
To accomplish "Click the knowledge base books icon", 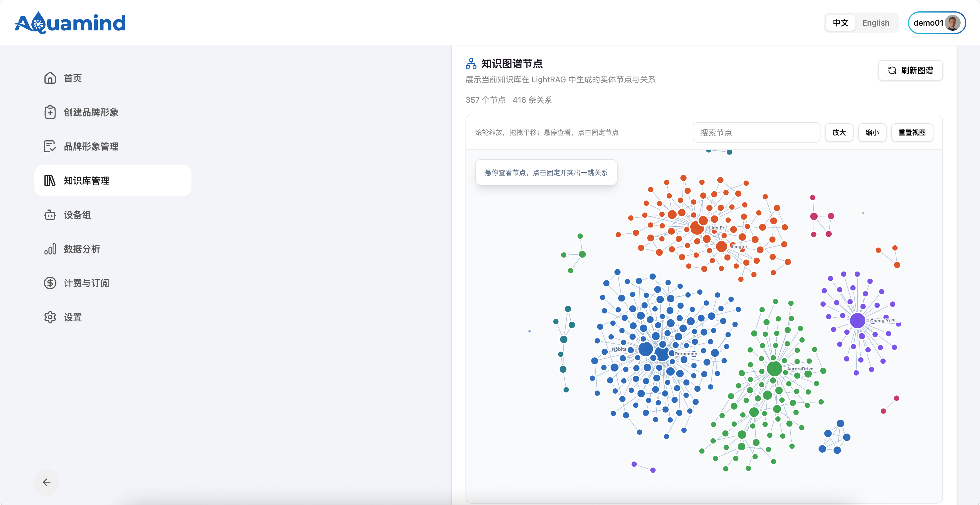I will point(50,181).
